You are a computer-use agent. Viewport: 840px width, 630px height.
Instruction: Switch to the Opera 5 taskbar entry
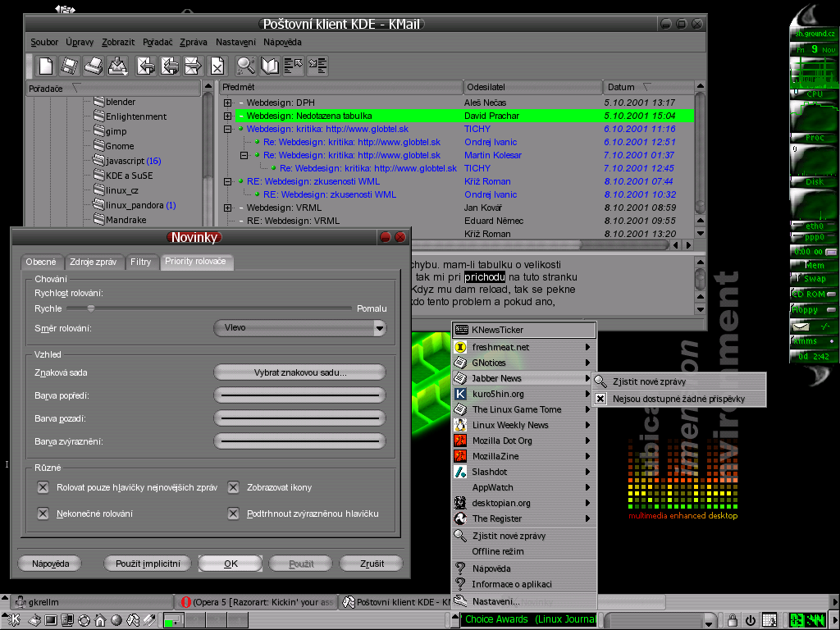pos(258,602)
